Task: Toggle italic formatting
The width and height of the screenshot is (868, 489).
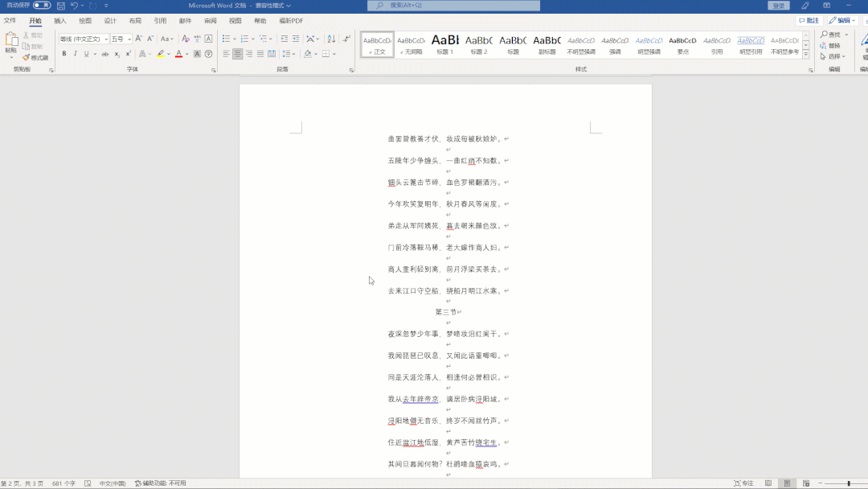Action: click(x=76, y=54)
